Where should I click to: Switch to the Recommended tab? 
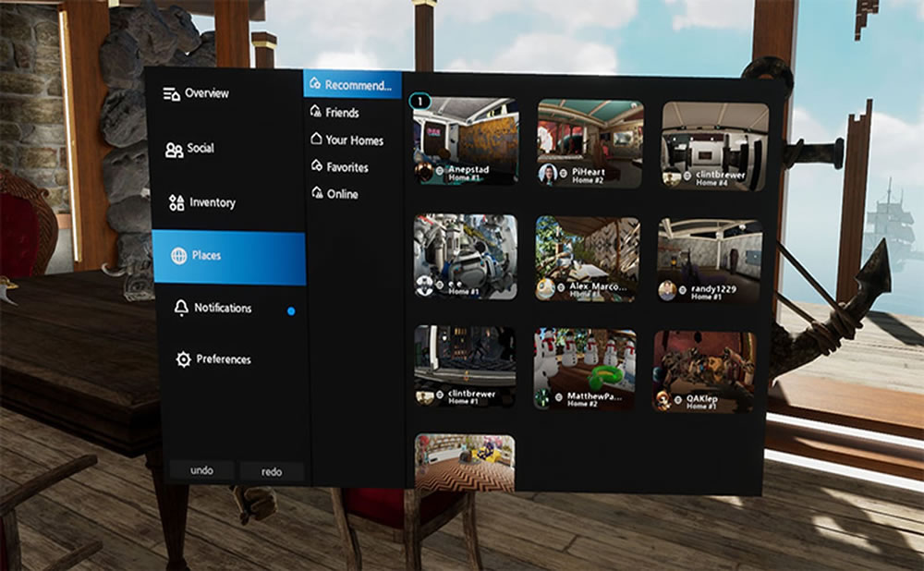tap(355, 85)
